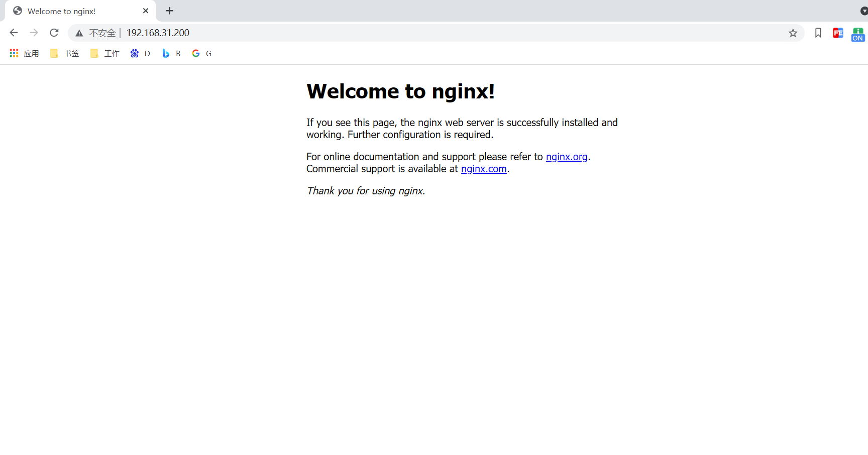Viewport: 868px width, 455px height.
Task: Open the Baidu D bookmark
Action: [x=140, y=53]
